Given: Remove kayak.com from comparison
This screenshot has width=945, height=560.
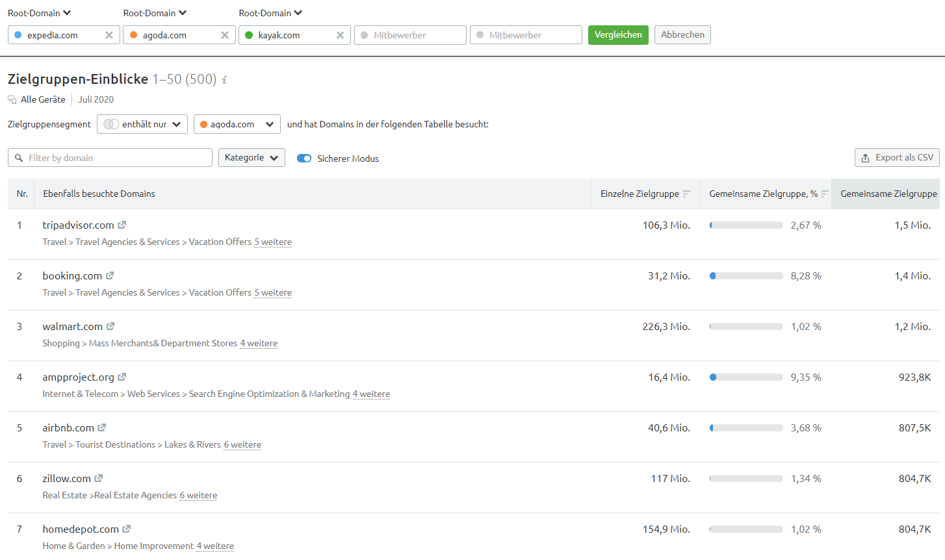Looking at the screenshot, I should [340, 35].
